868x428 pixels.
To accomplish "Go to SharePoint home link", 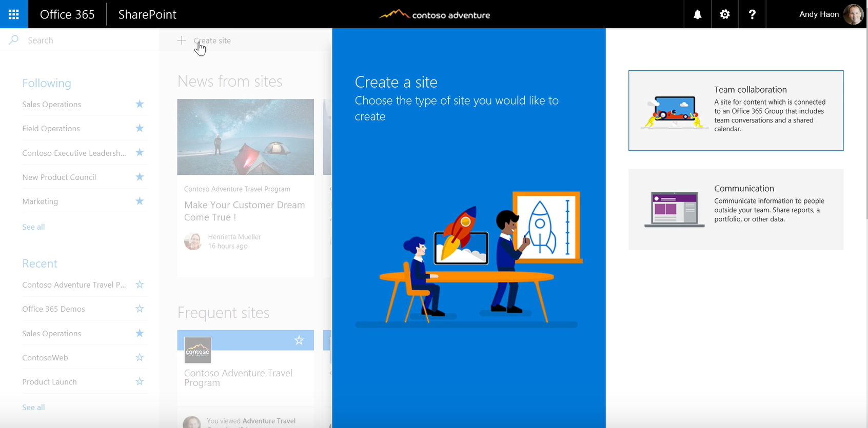I will pyautogui.click(x=147, y=14).
